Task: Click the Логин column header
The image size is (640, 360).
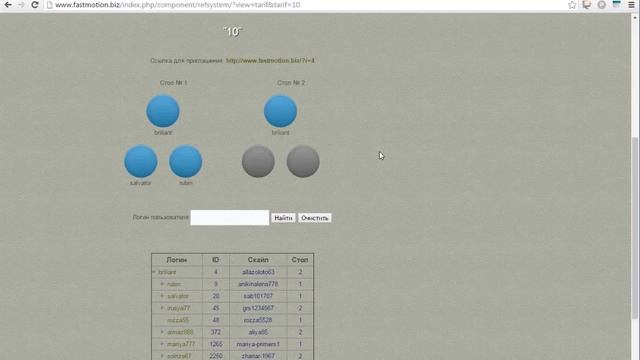Action: (177, 260)
